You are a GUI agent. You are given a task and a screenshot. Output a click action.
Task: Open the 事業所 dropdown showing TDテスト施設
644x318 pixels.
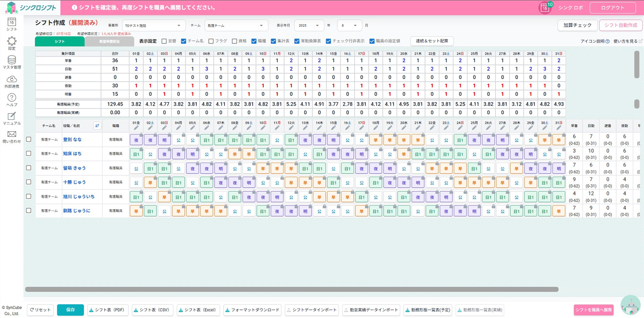(x=153, y=26)
